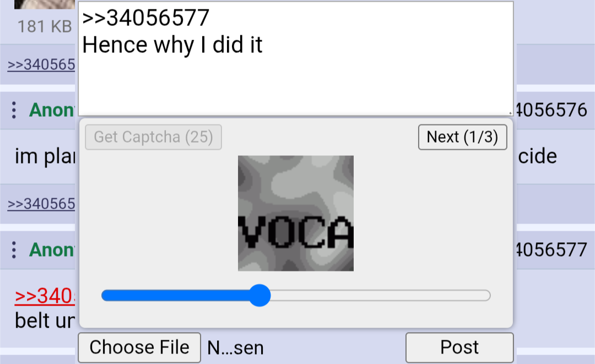Viewport: 595px width, 364px height.
Task: Click the 'N...sen' selected file label
Action: [235, 347]
